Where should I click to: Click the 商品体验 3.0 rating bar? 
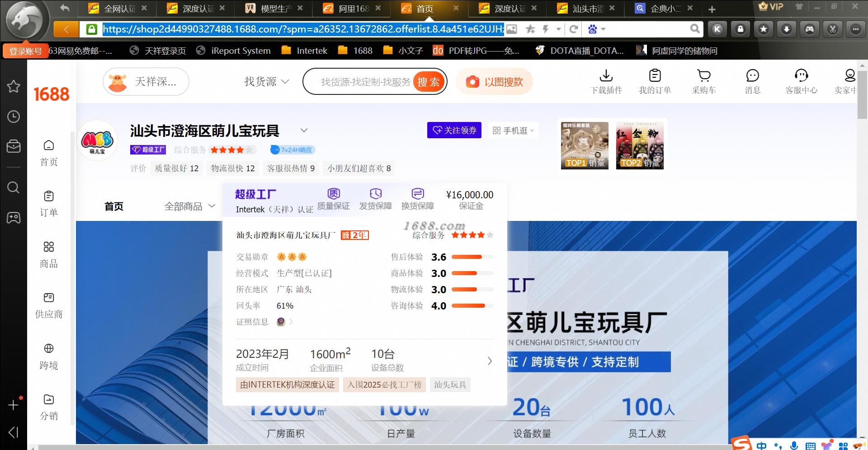[x=472, y=273]
